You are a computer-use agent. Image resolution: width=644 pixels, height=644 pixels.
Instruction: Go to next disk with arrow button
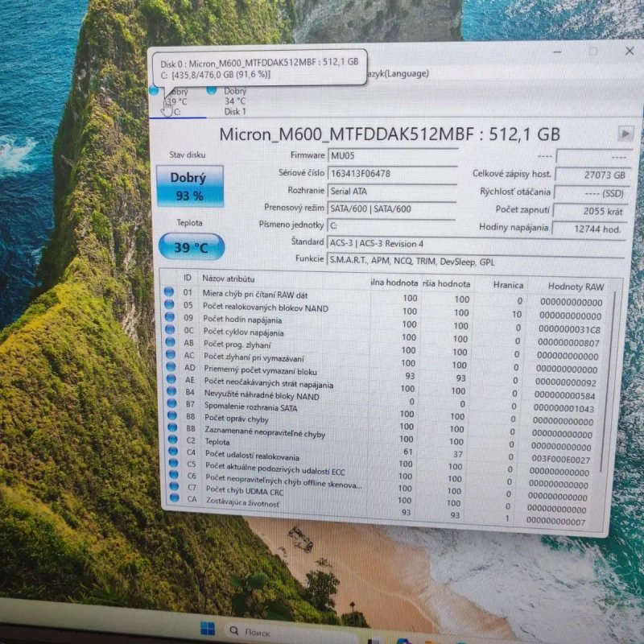[x=625, y=134]
